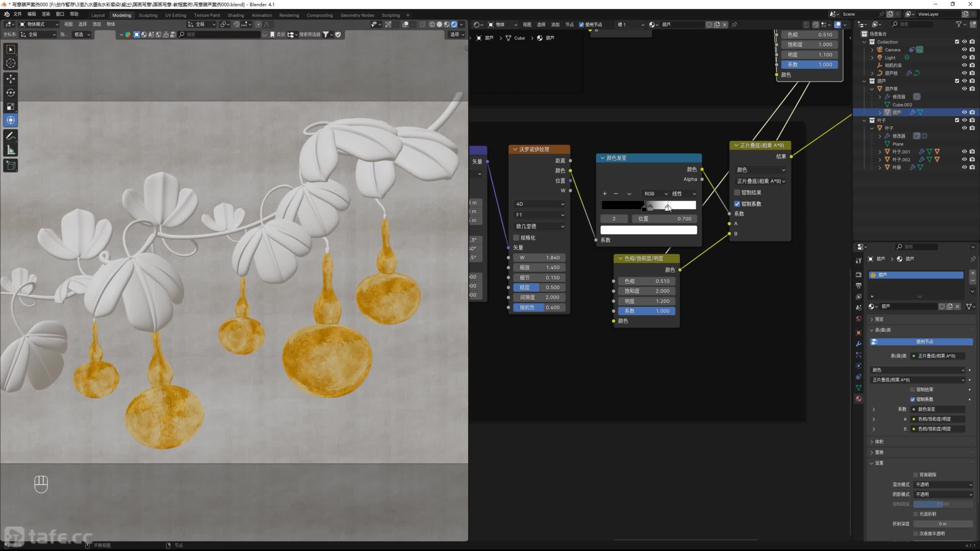Open the 渲染 menu in top bar
This screenshot has width=980, height=551.
46,14
